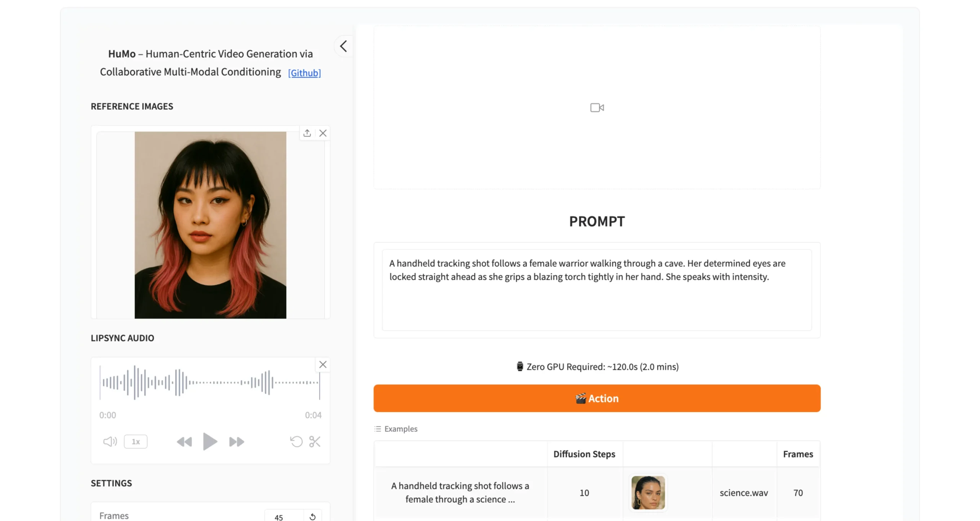Collapse the sidebar with the left chevron
The width and height of the screenshot is (980, 521).
click(343, 46)
